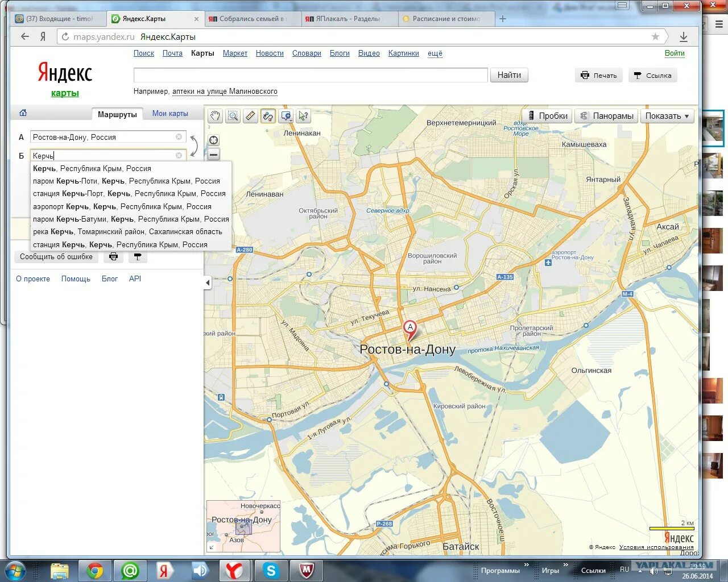Collapse the minimap overview arrow

[x=212, y=547]
